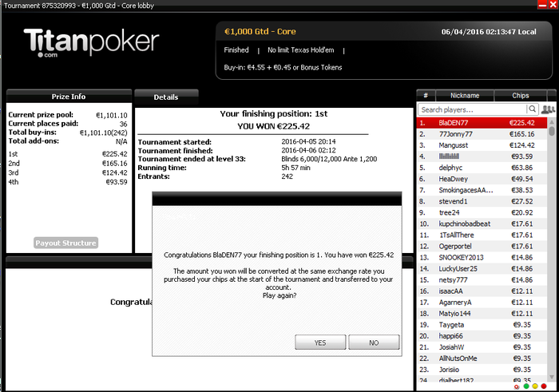Click the 2nd place prize €165.16 in Prize Info
559x392 pixels.
(x=114, y=164)
